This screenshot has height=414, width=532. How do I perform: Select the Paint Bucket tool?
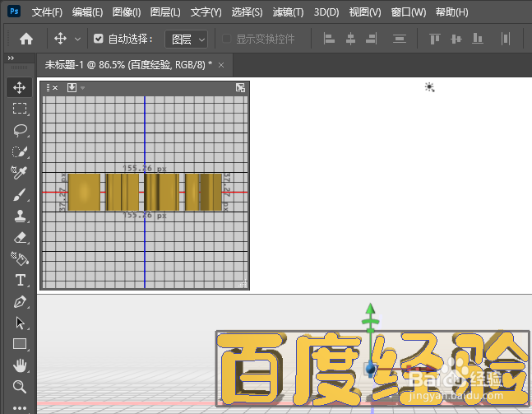point(20,258)
